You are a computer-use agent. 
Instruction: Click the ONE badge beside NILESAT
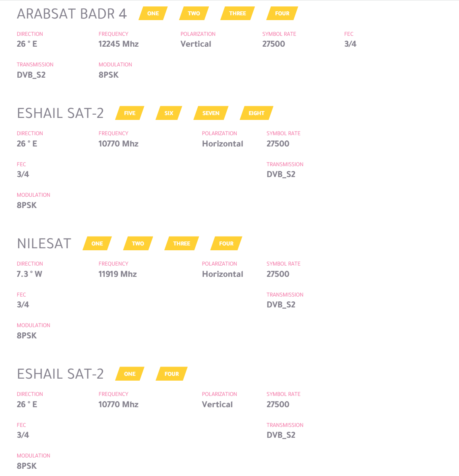(97, 243)
